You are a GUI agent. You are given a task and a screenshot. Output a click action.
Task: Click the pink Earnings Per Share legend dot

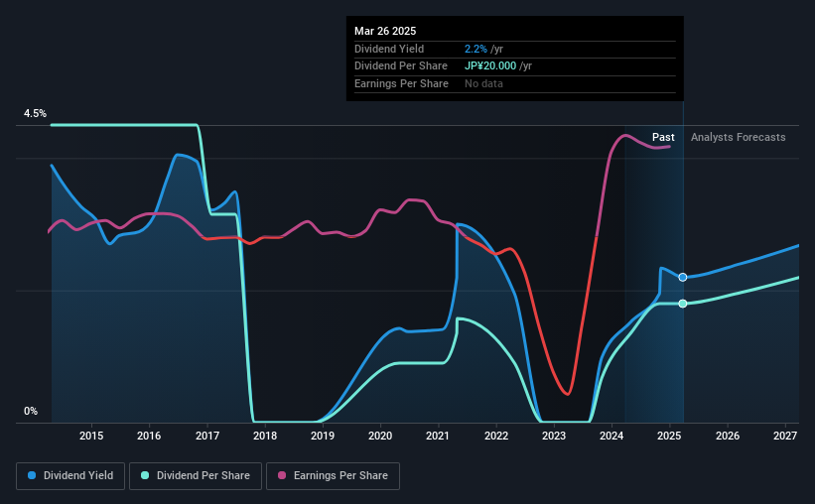pyautogui.click(x=282, y=475)
